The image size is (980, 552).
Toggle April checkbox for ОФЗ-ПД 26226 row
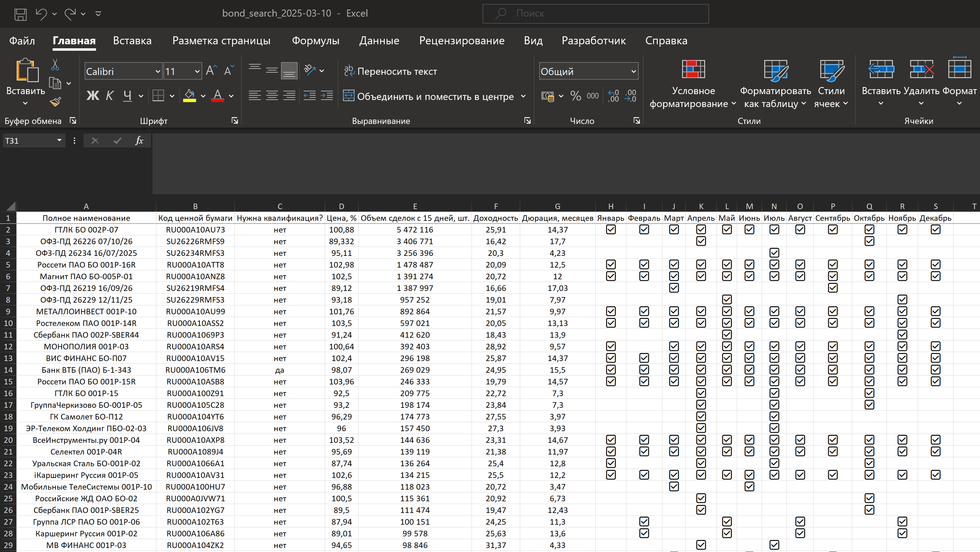[x=701, y=241]
